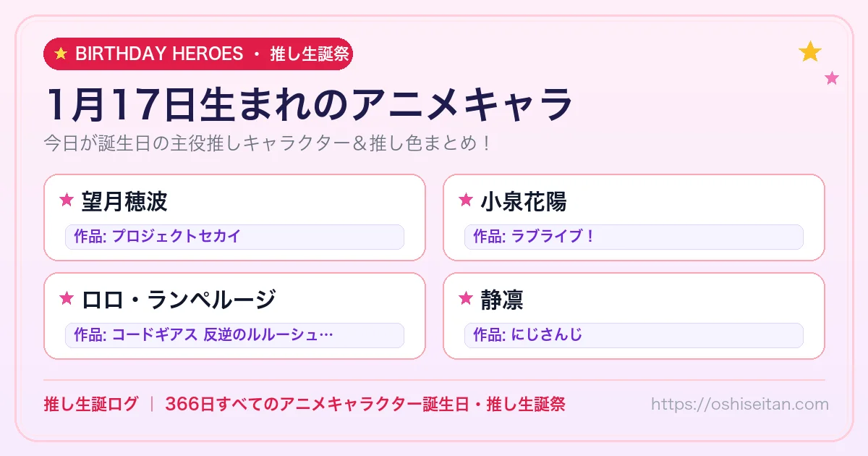Click the large gold star at top right
The width and height of the screenshot is (868, 456).
point(810,52)
